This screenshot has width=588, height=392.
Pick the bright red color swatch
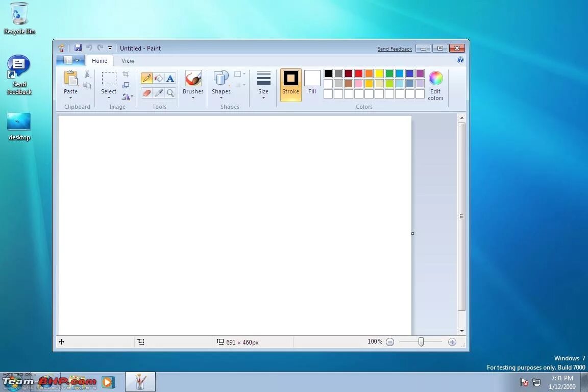click(x=359, y=73)
